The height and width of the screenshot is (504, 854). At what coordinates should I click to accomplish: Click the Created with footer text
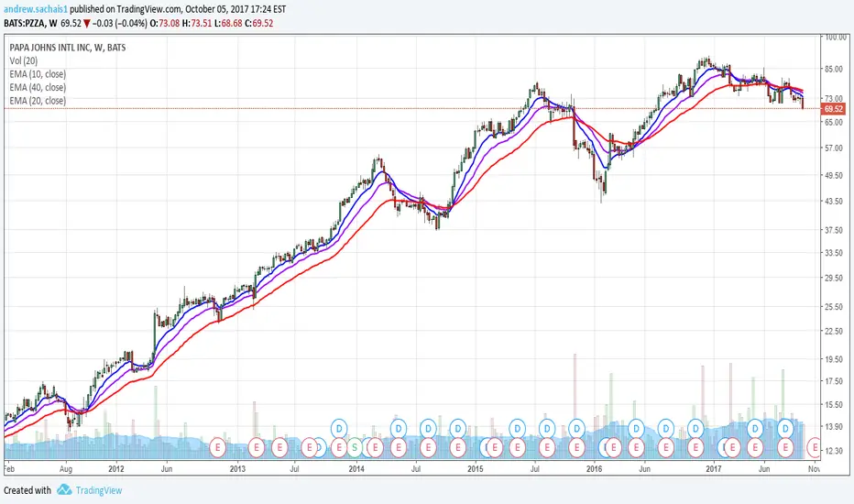27,490
